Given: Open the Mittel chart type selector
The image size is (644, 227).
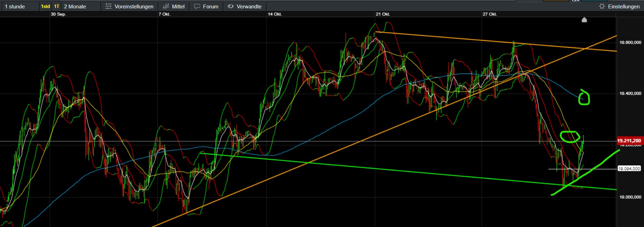Looking at the screenshot, I should [x=173, y=7].
